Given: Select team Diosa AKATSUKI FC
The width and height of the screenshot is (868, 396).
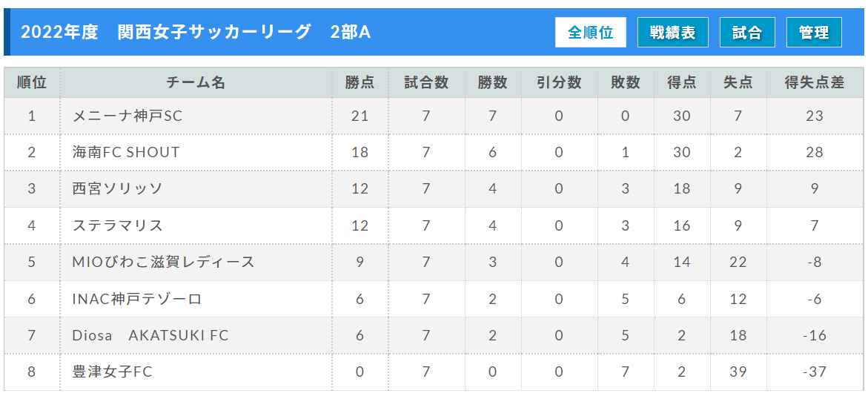Looking at the screenshot, I should (x=150, y=336).
